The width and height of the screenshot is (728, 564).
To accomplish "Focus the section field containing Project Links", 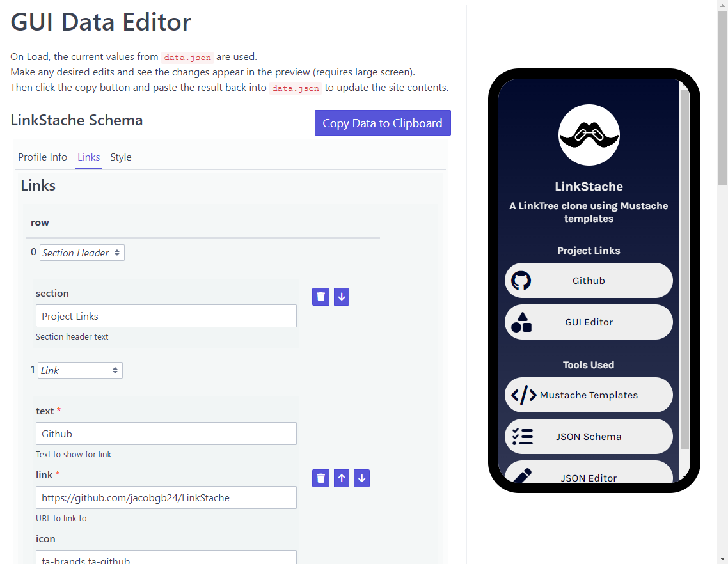I will point(166,316).
